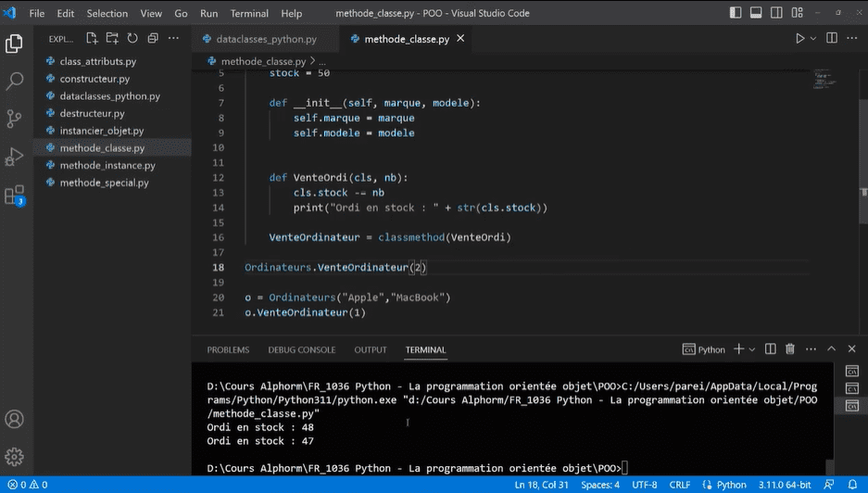Viewport: 868px width, 493px height.
Task: Switch to dataclasses_python.py editor tab
Action: [x=265, y=39]
